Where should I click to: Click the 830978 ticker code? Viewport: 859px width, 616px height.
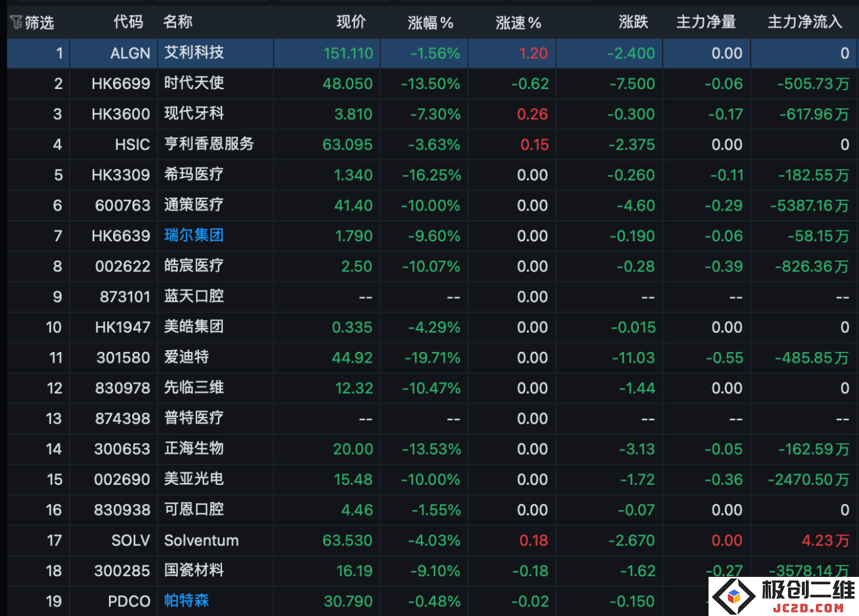[122, 388]
